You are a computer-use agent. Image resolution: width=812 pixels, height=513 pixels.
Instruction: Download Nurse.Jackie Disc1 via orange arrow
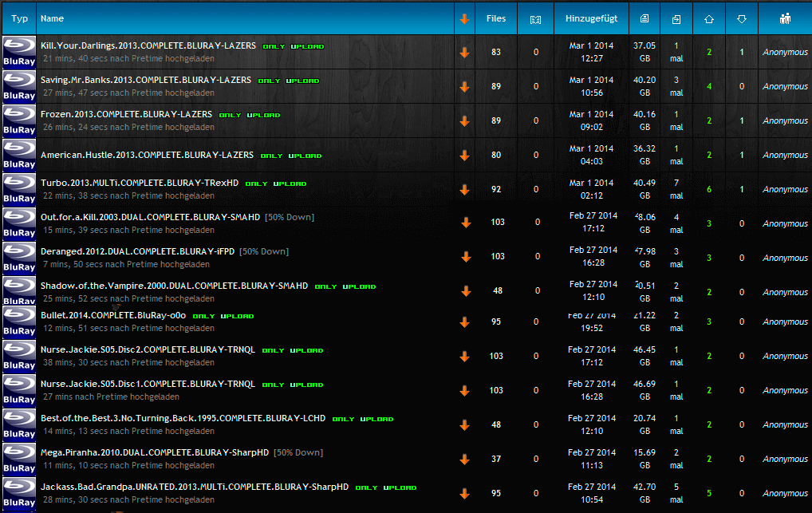pos(464,390)
